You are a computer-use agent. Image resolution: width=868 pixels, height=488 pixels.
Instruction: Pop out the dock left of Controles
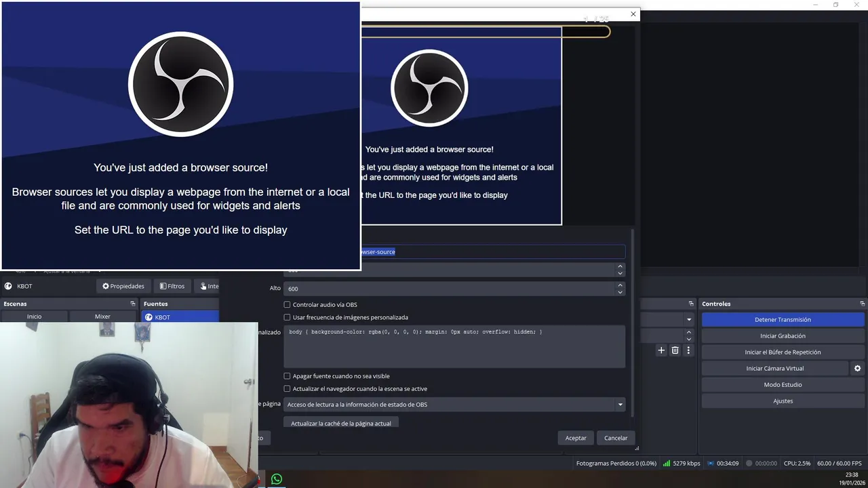click(x=691, y=304)
